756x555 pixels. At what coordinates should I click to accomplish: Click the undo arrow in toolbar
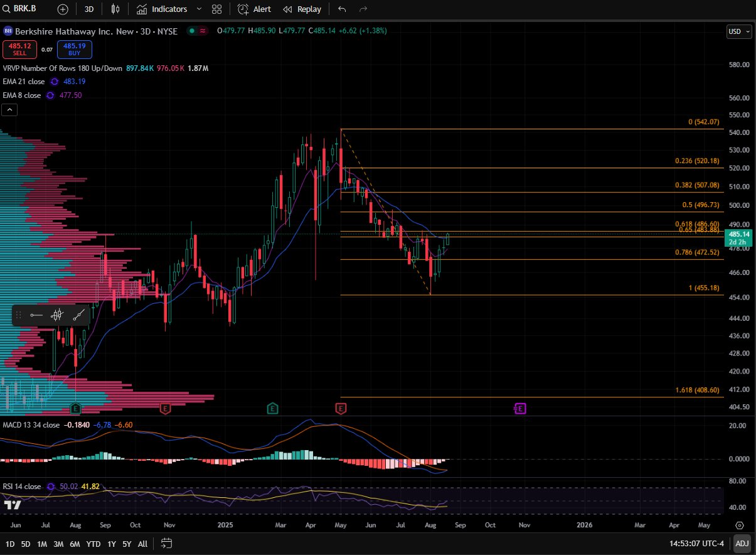click(341, 9)
